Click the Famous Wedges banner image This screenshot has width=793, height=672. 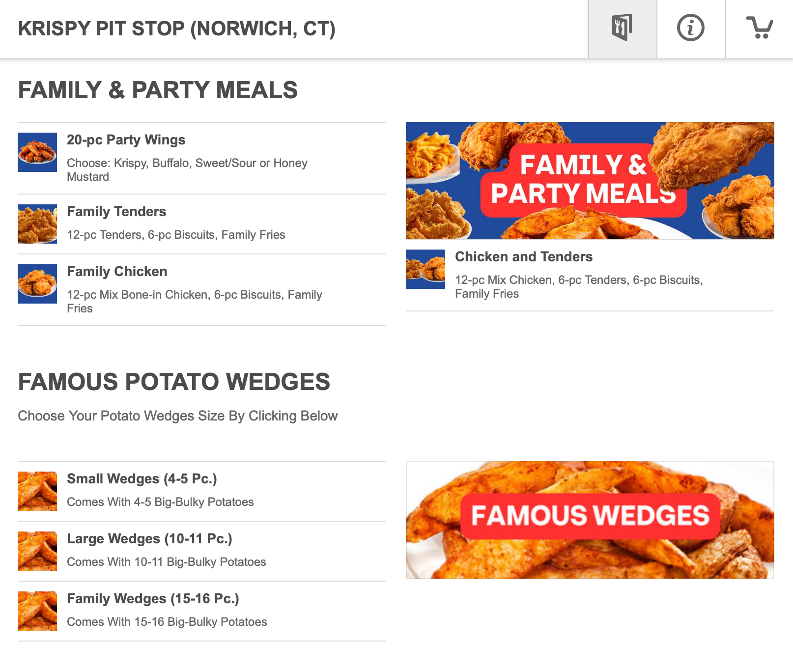(590, 519)
